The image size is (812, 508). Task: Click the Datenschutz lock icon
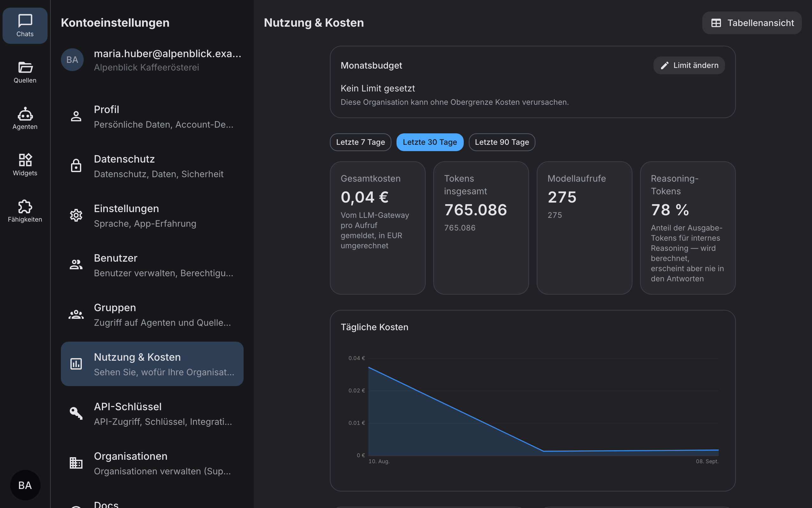pyautogui.click(x=76, y=166)
